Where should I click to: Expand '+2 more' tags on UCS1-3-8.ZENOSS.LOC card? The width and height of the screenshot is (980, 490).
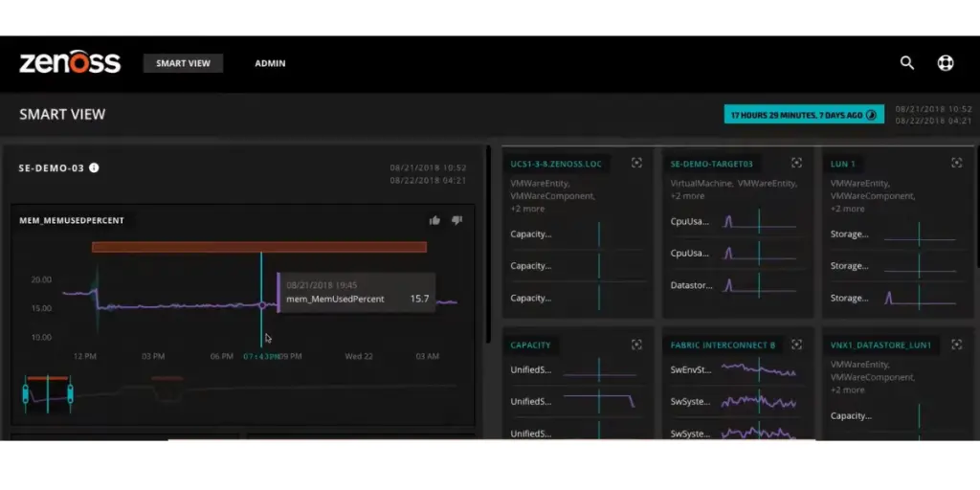pyautogui.click(x=526, y=209)
